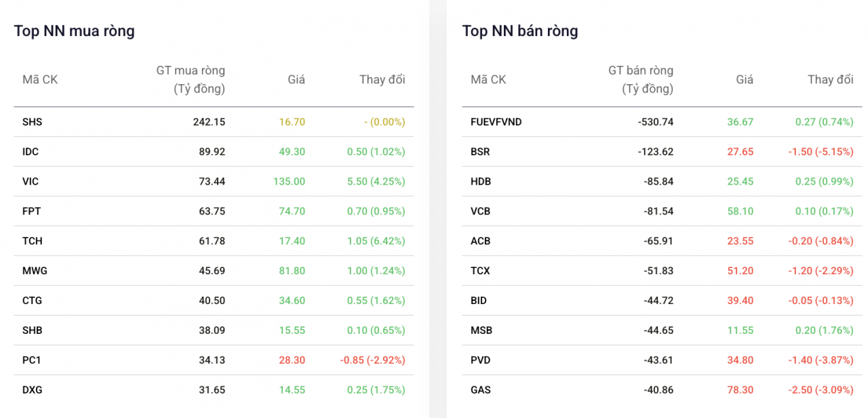Screen dimensions: 868x418
Task: Click the TCH ticker row
Action: [32, 241]
